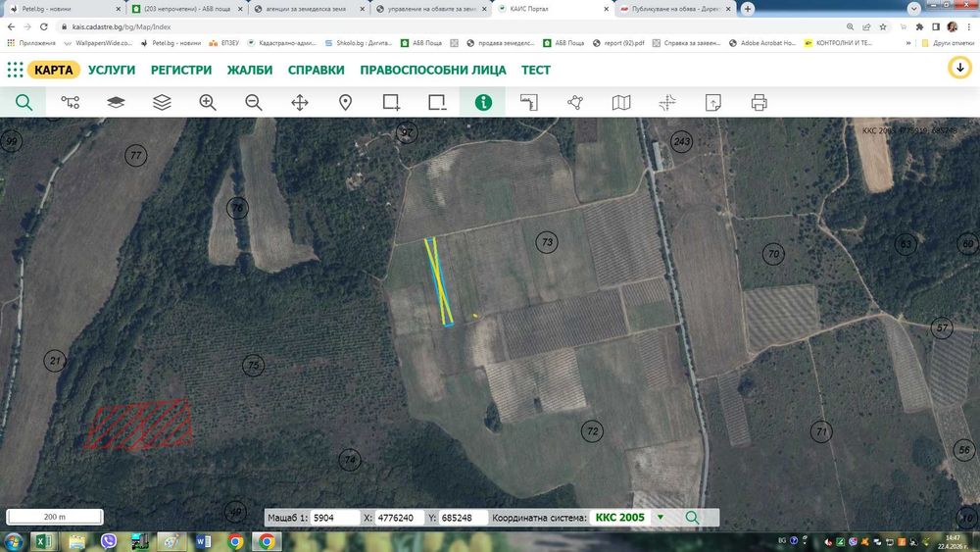980x552 pixels.
Task: Open Други отметки bookmarks folder
Action: (947, 43)
